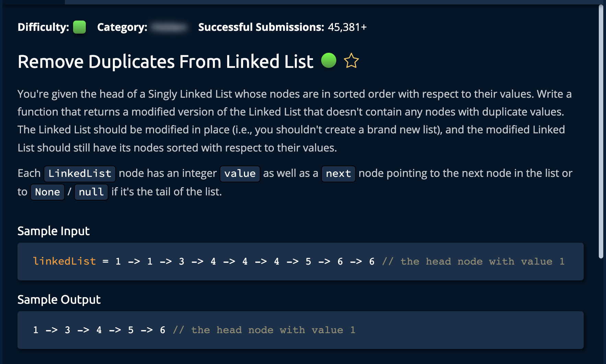Viewport: 606px width, 364px height.
Task: Click the blurred Category value
Action: pyautogui.click(x=170, y=27)
